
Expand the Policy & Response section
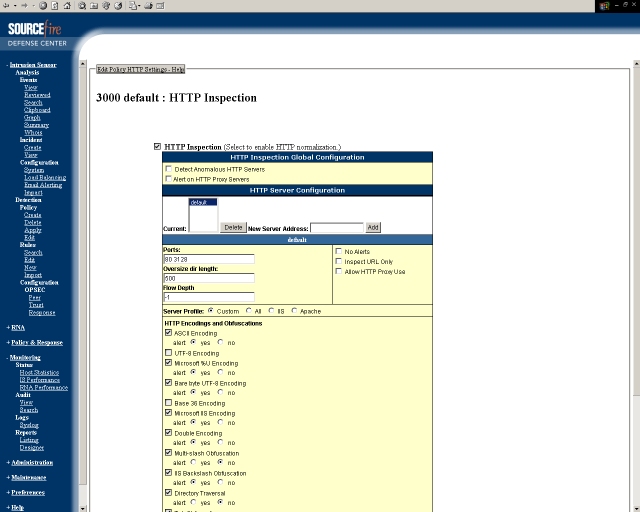pyautogui.click(x=37, y=342)
